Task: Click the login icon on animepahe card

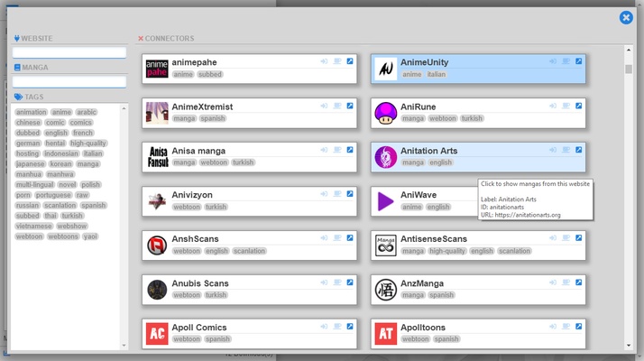Action: [x=324, y=61]
